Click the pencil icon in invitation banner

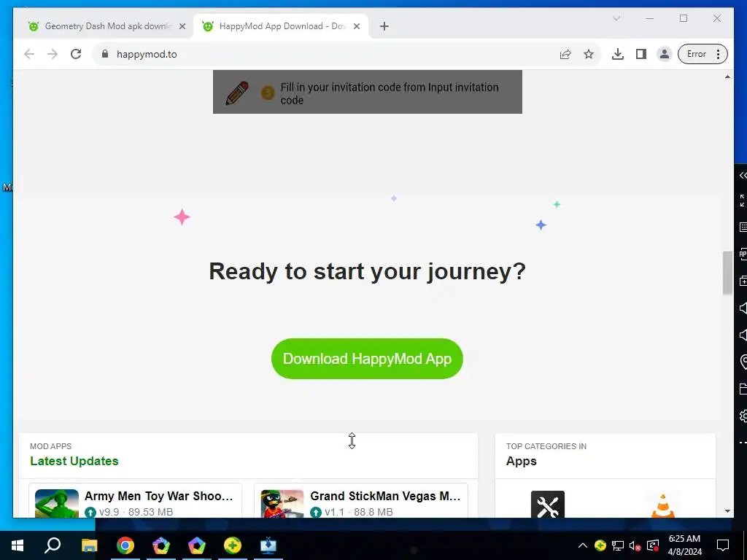237,93
